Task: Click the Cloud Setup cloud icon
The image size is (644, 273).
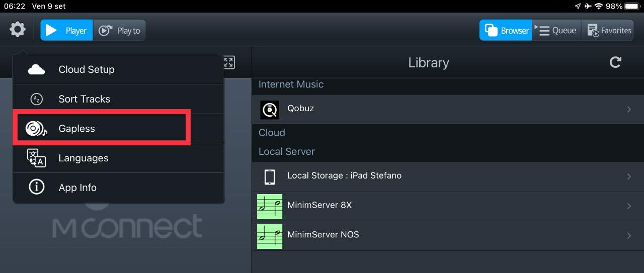Action: [36, 69]
